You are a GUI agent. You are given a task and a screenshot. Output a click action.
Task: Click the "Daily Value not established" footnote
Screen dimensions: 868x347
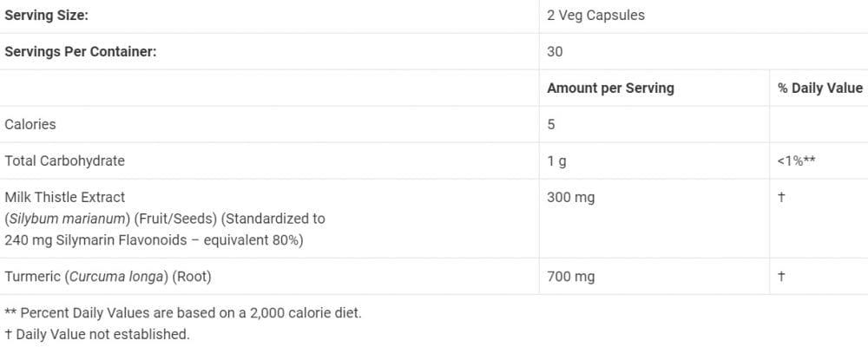(97, 333)
